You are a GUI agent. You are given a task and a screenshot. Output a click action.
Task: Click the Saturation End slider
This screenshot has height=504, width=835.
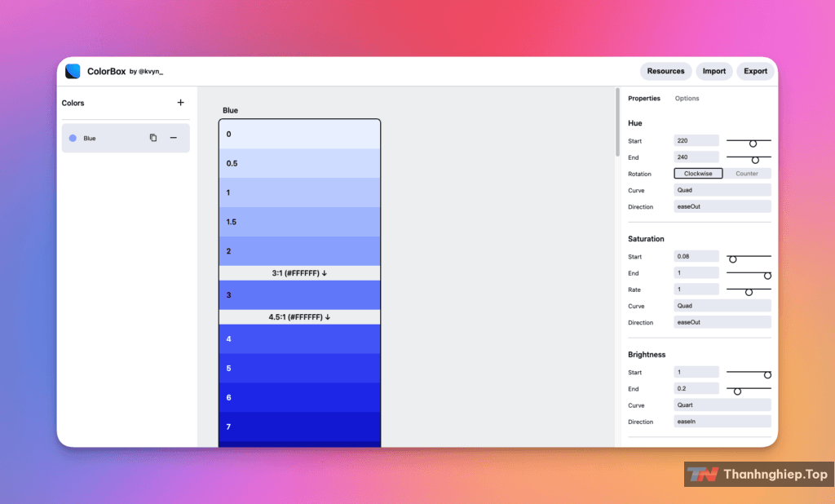tap(749, 273)
